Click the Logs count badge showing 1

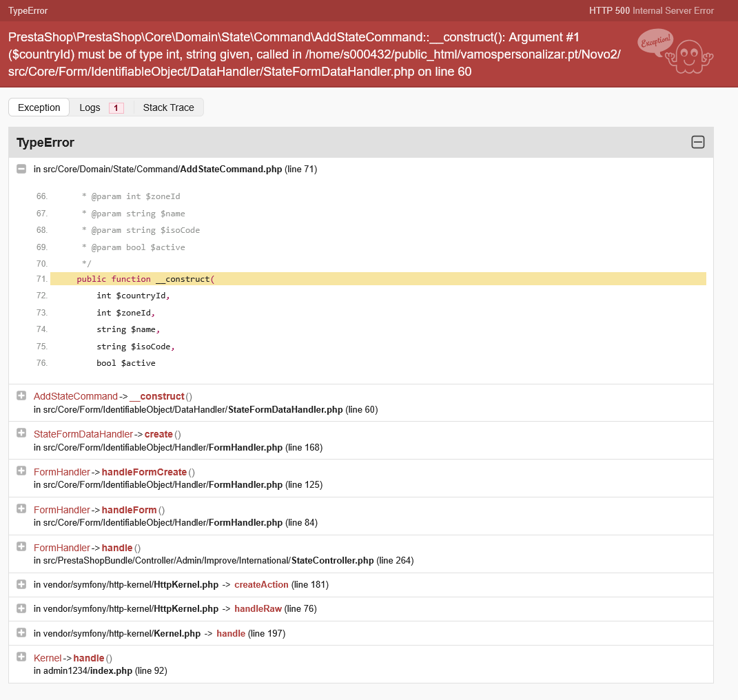coord(116,107)
